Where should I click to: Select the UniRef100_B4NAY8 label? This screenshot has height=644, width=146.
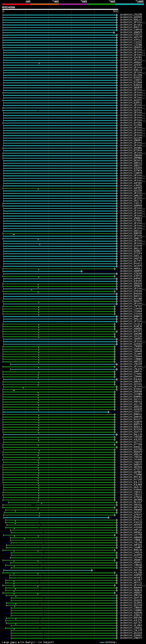[131, 316]
